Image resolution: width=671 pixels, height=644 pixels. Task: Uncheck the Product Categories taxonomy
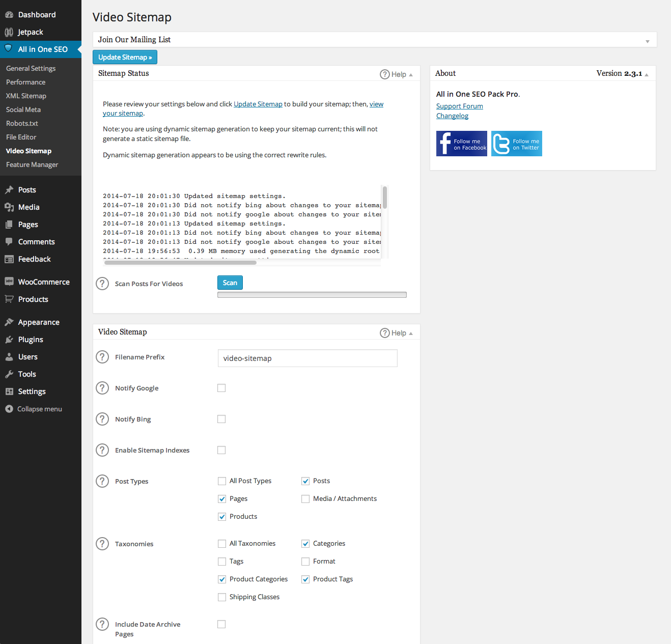tap(222, 579)
